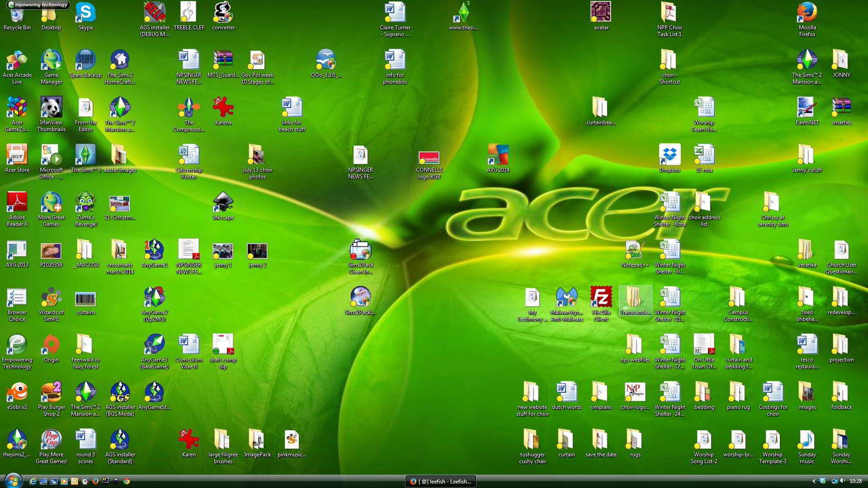This screenshot has height=488, width=868.
Task: Launch AVG 2014
Action: tap(498, 158)
